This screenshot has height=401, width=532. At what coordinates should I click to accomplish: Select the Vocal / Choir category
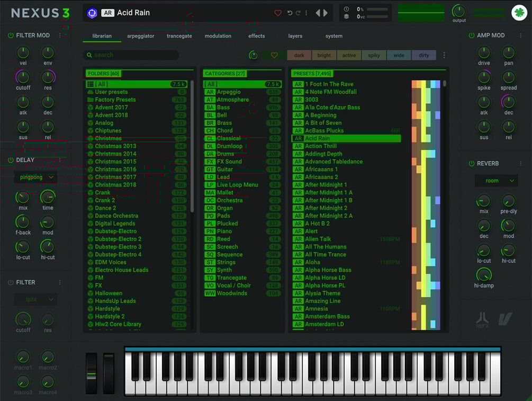coord(242,286)
